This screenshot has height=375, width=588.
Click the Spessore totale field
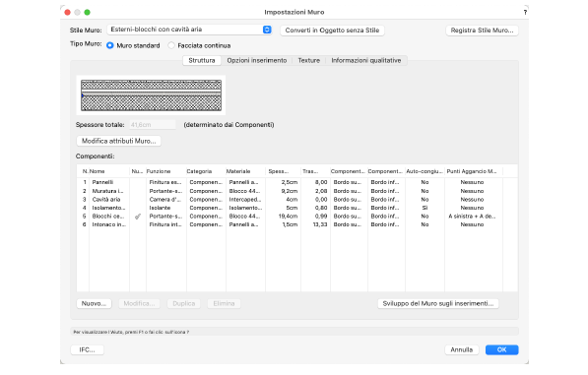click(153, 125)
